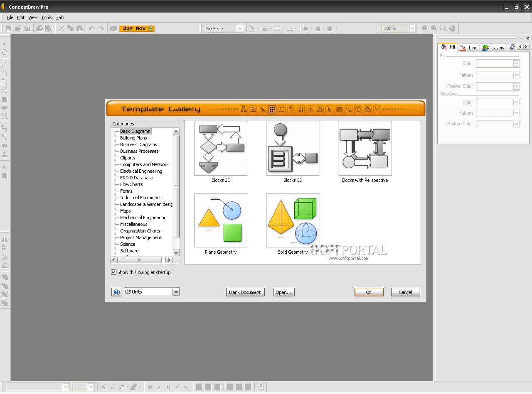
Task: Open the 100% zoom dropdown
Action: [x=412, y=29]
